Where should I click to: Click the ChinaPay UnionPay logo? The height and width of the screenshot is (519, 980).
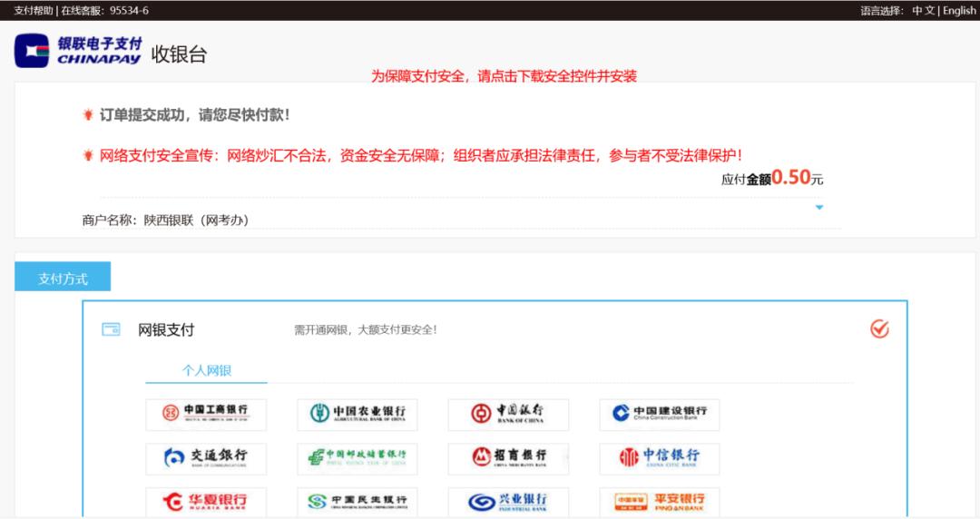[78, 51]
